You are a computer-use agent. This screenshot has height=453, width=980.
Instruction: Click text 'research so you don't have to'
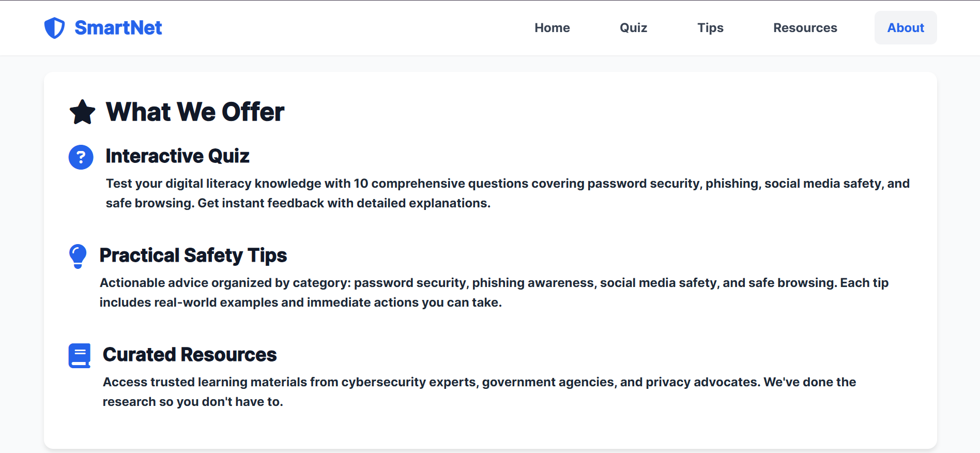191,402
